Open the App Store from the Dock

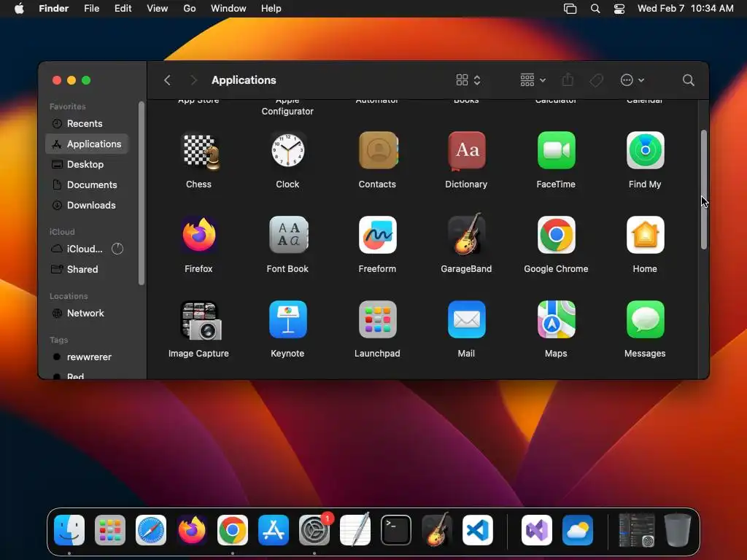click(x=274, y=530)
